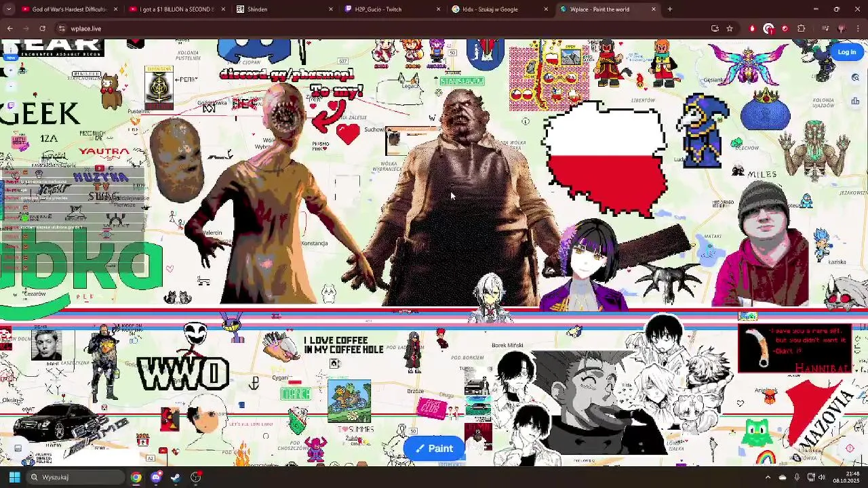This screenshot has width=868, height=488.
Task: Close the H2P_Gucio - Twitch tab
Action: click(438, 9)
